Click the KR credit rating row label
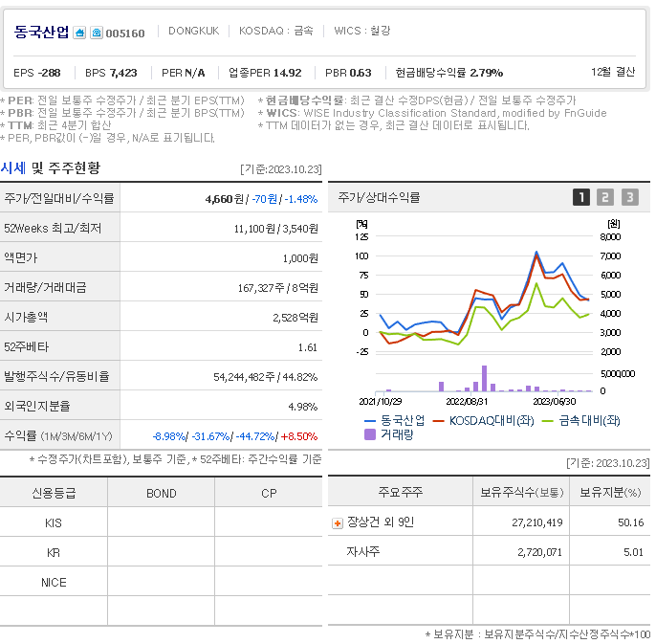The height and width of the screenshot is (644, 656). [54, 553]
